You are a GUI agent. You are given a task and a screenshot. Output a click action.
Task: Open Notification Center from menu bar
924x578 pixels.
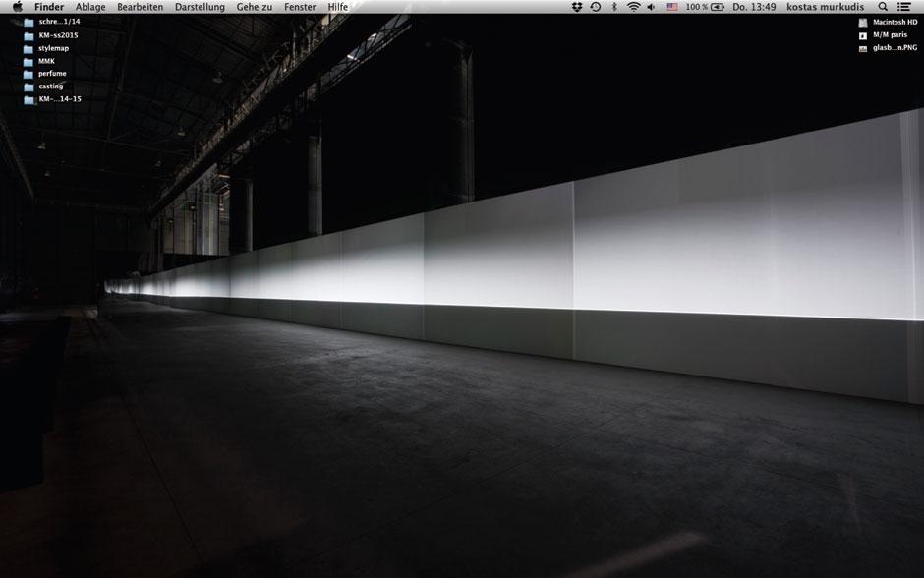pos(906,7)
